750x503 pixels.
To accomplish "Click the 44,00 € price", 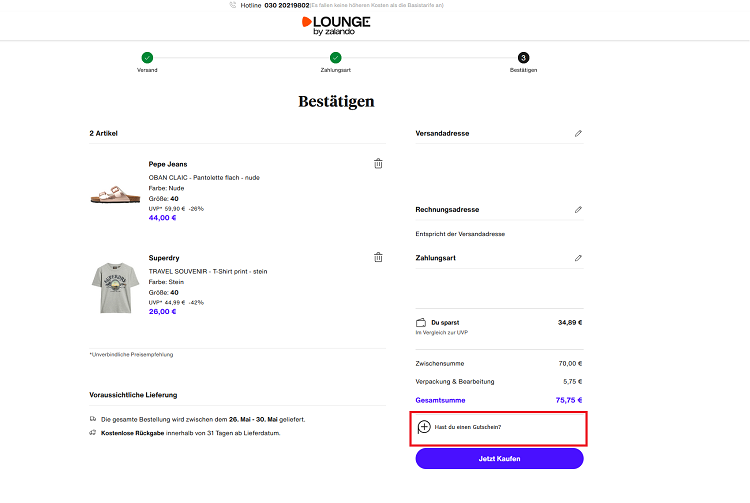I will pyautogui.click(x=162, y=218).
